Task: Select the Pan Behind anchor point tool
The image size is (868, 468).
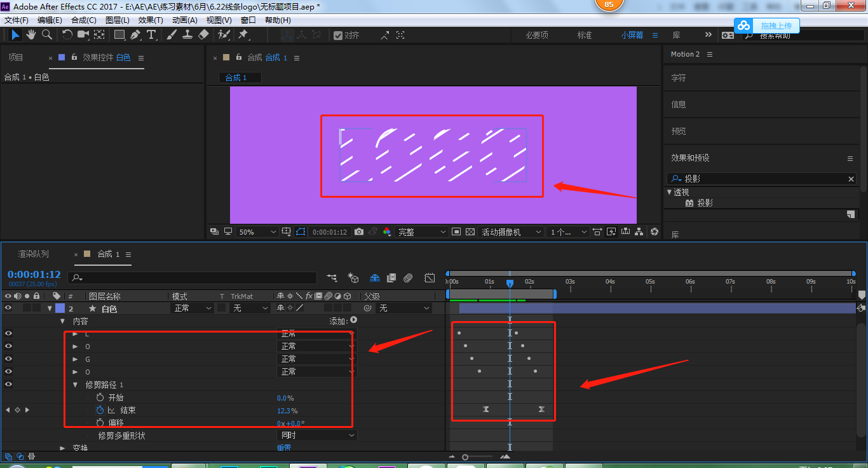Action: pos(98,34)
